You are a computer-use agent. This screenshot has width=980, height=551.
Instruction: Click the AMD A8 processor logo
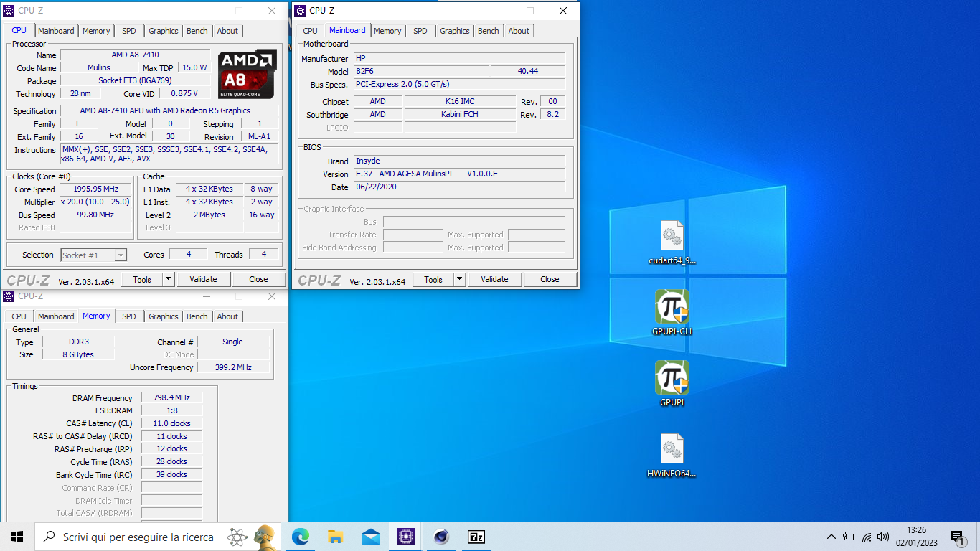(x=248, y=74)
